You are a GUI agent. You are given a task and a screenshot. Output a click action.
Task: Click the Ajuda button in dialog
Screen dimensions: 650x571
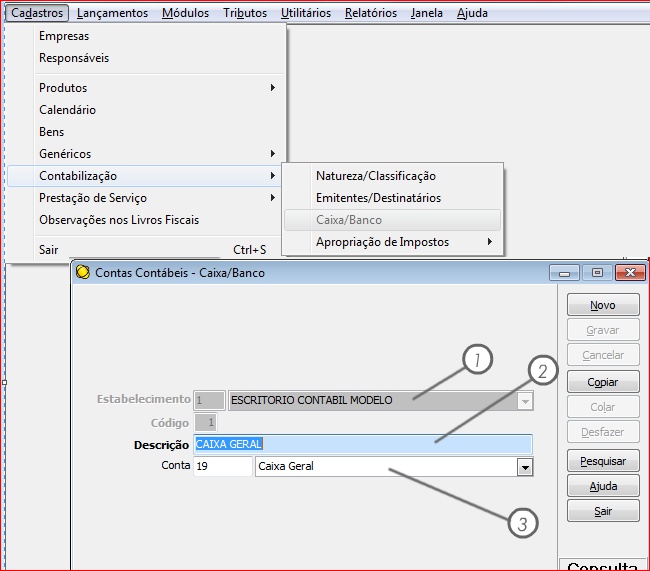click(603, 486)
